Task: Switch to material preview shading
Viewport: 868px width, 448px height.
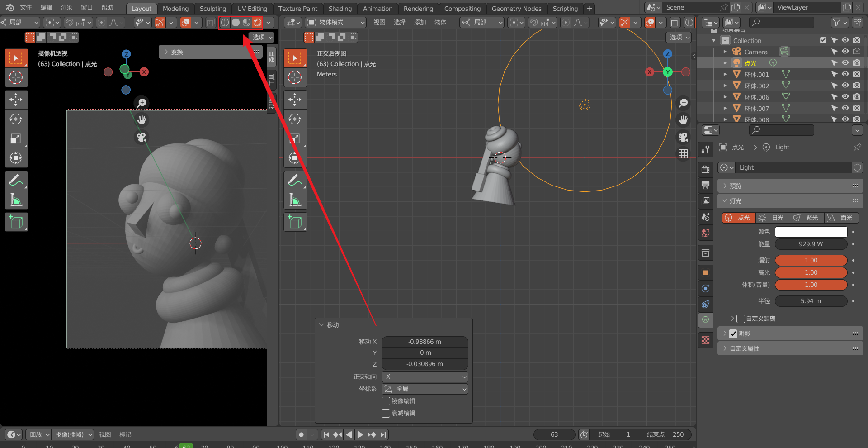Action: point(246,22)
